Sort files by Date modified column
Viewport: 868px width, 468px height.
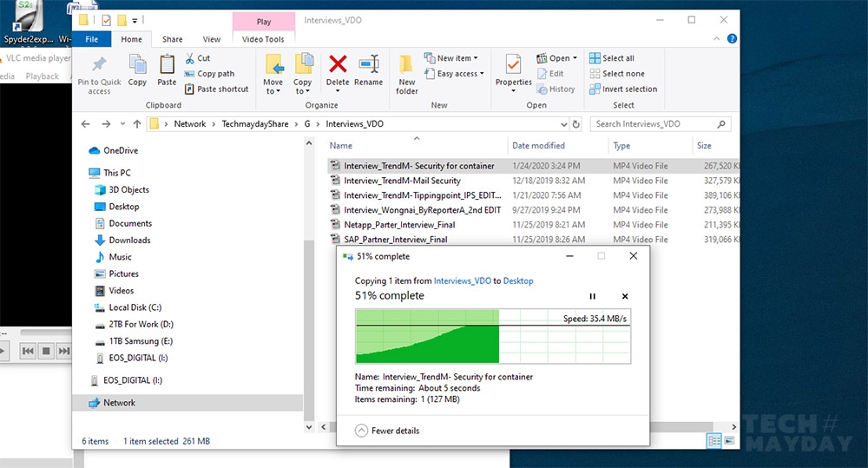539,146
